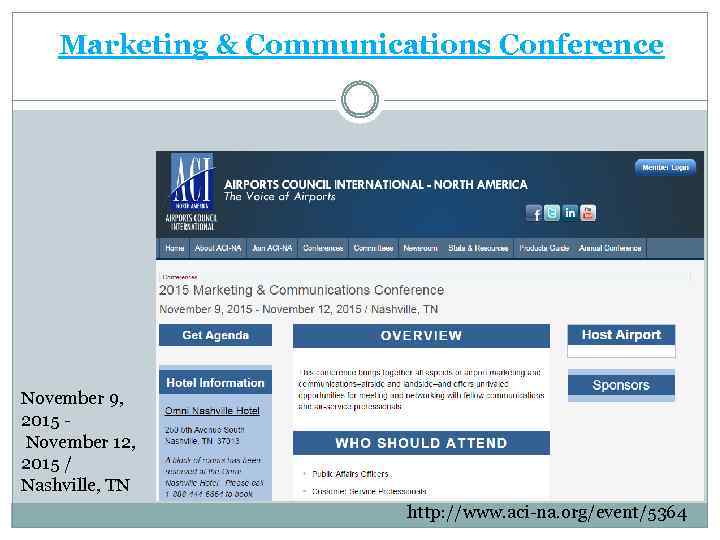720x540 pixels.
Task: Select the 2015 Marketing & Communications Conference heading
Action: tap(302, 290)
